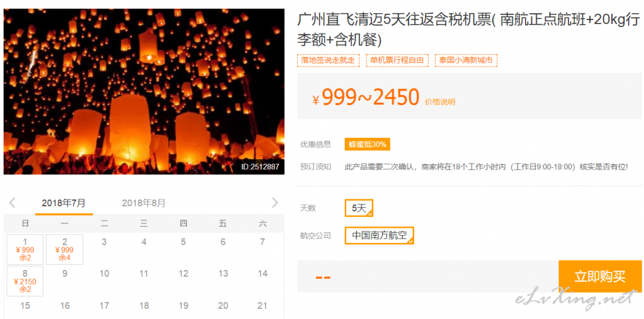Click the 泰国小清新城市 tag
The width and height of the screenshot is (644, 319).
[466, 60]
